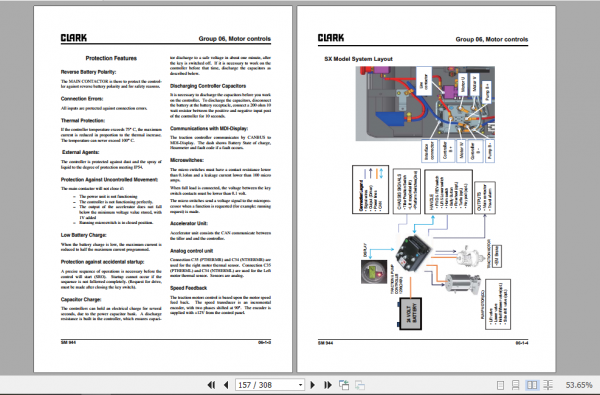Click the 'Thermal Protection:' heading
The height and width of the screenshot is (395, 600).
point(83,121)
